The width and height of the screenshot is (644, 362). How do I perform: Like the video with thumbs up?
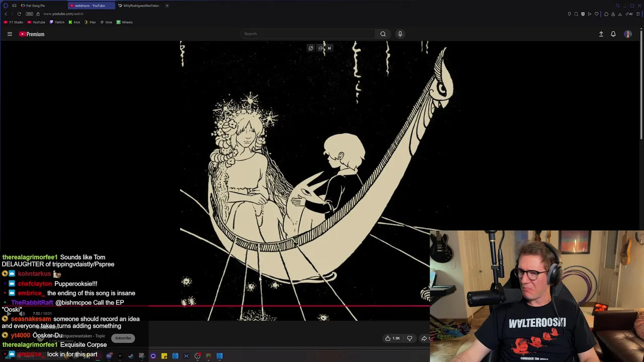point(392,338)
